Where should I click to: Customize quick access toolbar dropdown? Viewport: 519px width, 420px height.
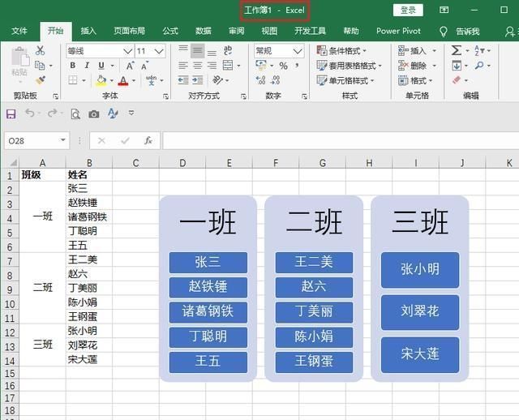(x=131, y=114)
